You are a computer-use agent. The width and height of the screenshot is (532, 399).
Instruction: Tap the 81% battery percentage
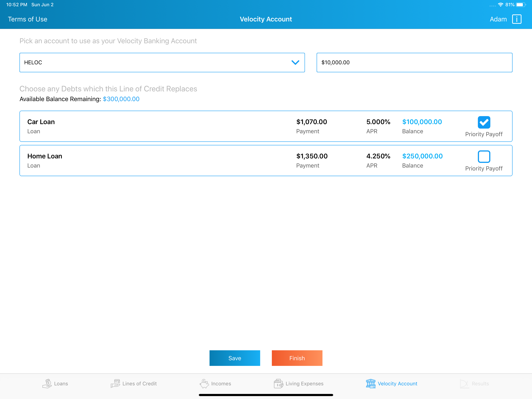pyautogui.click(x=510, y=4)
